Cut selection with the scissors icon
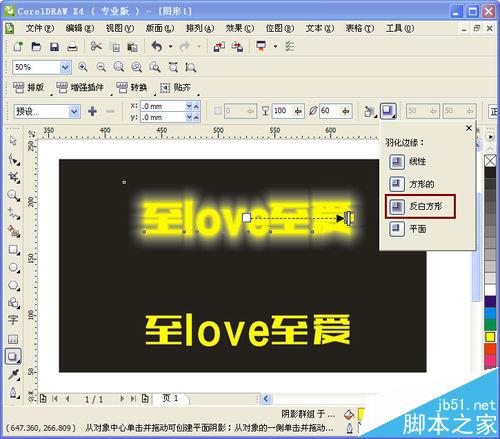Screen dimensions: 500x439 [x=96, y=46]
